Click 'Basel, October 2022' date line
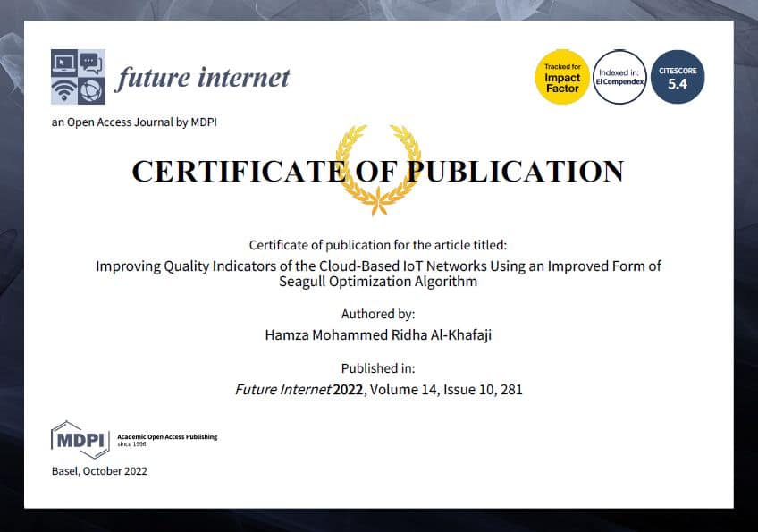Image resolution: width=758 pixels, height=532 pixels. click(99, 471)
